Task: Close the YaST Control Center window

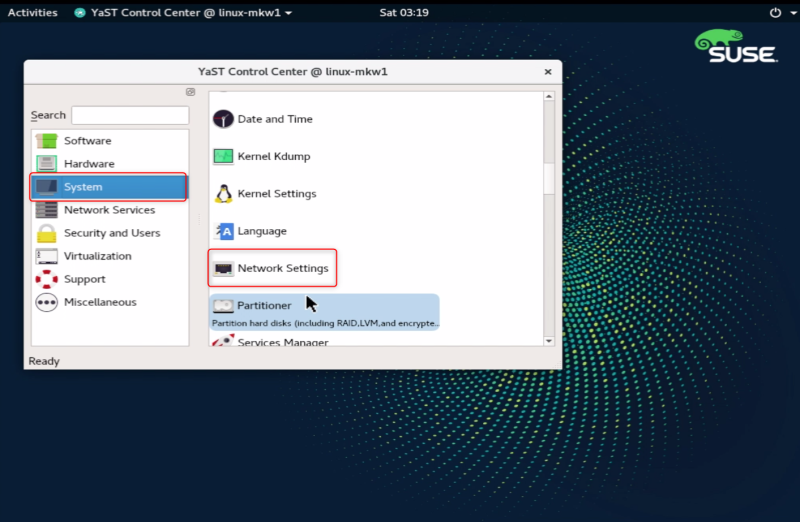Action: click(548, 72)
